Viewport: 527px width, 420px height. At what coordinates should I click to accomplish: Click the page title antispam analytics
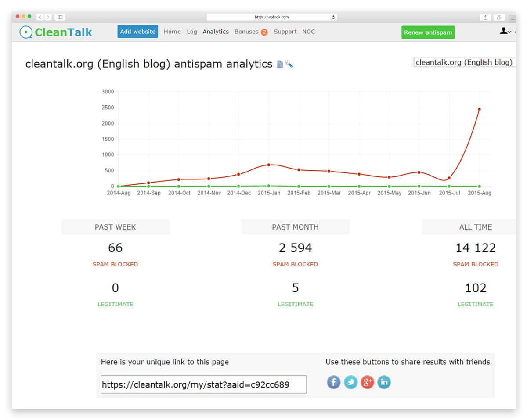tap(149, 64)
